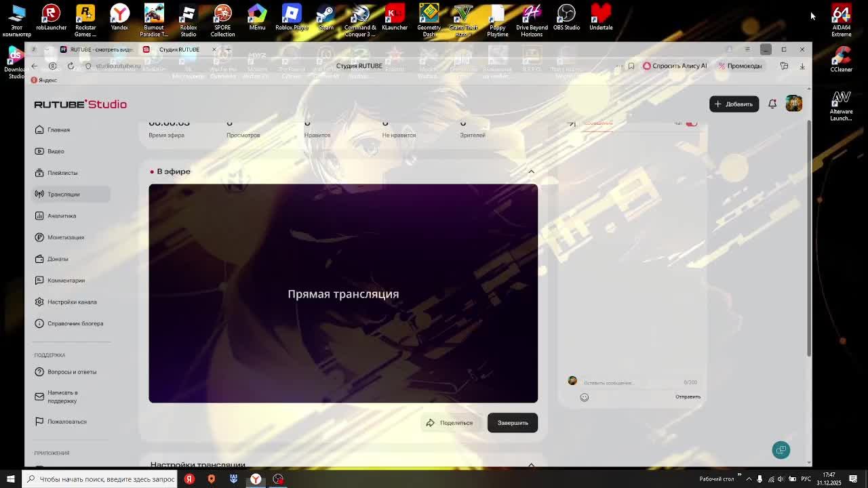Click Отправить to send chat message

(x=688, y=396)
